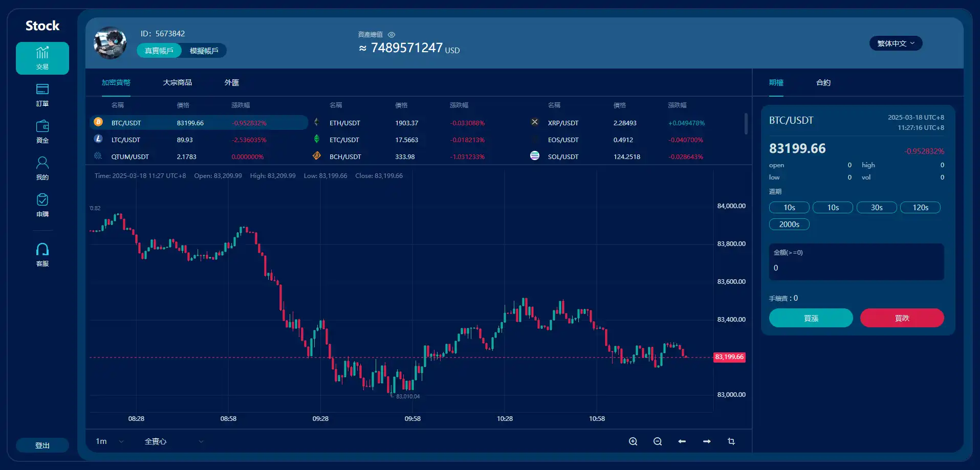Click the 83,199.66 current price marker
The width and height of the screenshot is (980, 470).
click(729, 357)
